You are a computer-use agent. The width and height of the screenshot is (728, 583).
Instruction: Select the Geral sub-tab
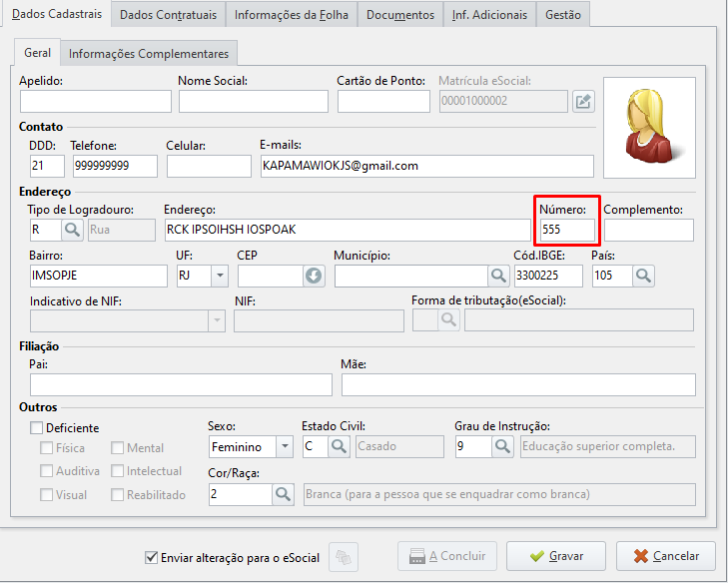(37, 53)
